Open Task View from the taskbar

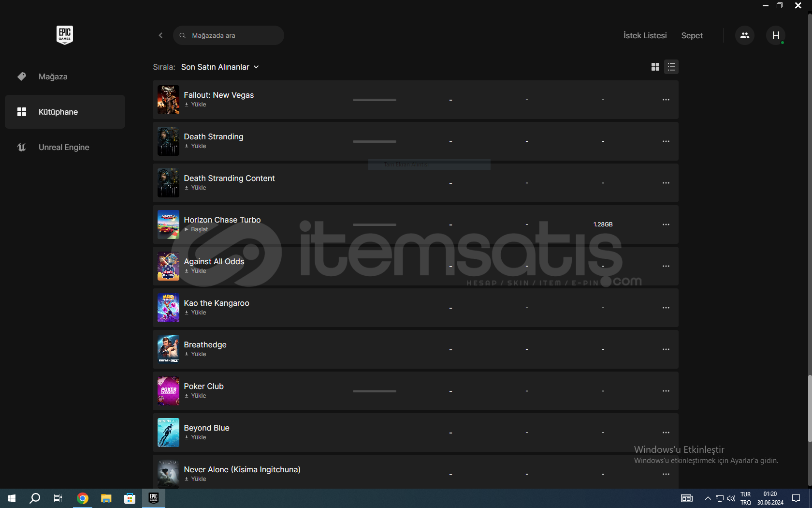[x=58, y=498]
